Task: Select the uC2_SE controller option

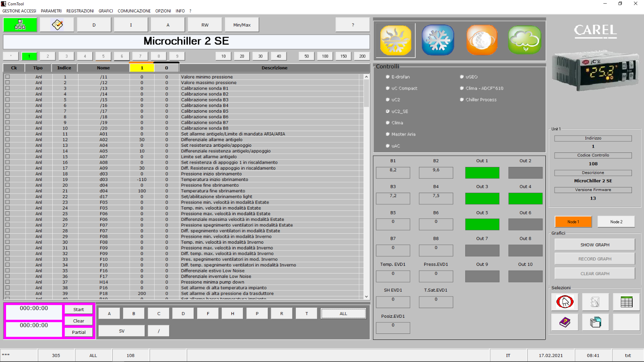Action: coord(388,111)
